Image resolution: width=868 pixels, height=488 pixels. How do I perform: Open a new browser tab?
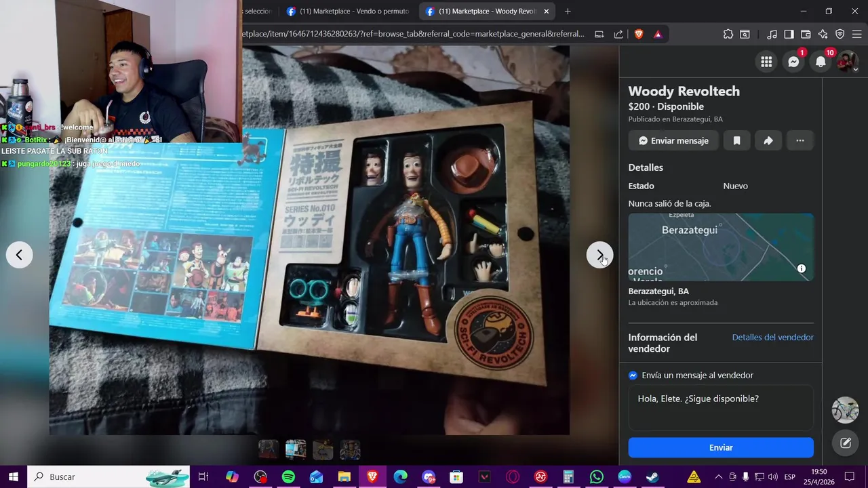tap(568, 11)
